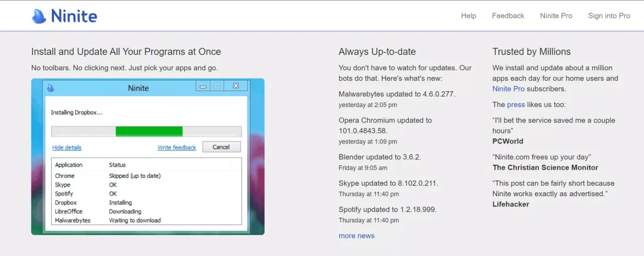Click 'Installing Dropbox…' status message
The height and width of the screenshot is (256, 644).
click(77, 112)
